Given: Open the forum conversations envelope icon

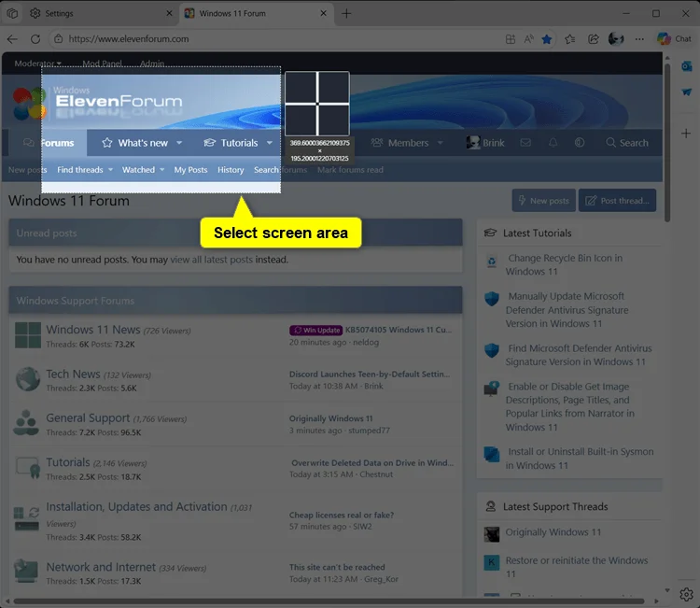Looking at the screenshot, I should 525,143.
